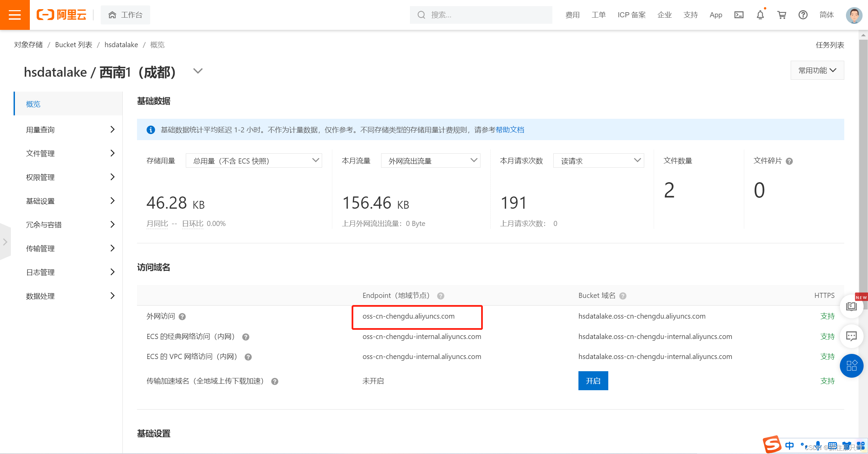Expand 文件管理 in sidebar
Image resolution: width=868 pixels, height=454 pixels.
68,153
